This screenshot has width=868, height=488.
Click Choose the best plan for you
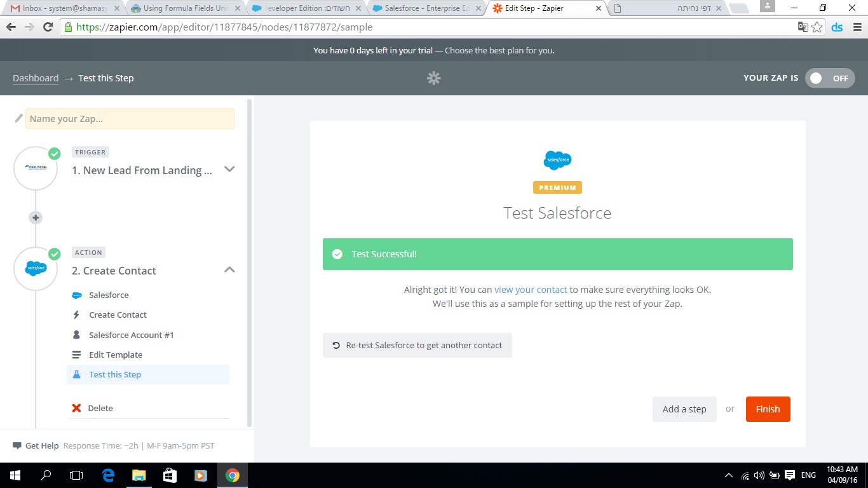pos(499,50)
